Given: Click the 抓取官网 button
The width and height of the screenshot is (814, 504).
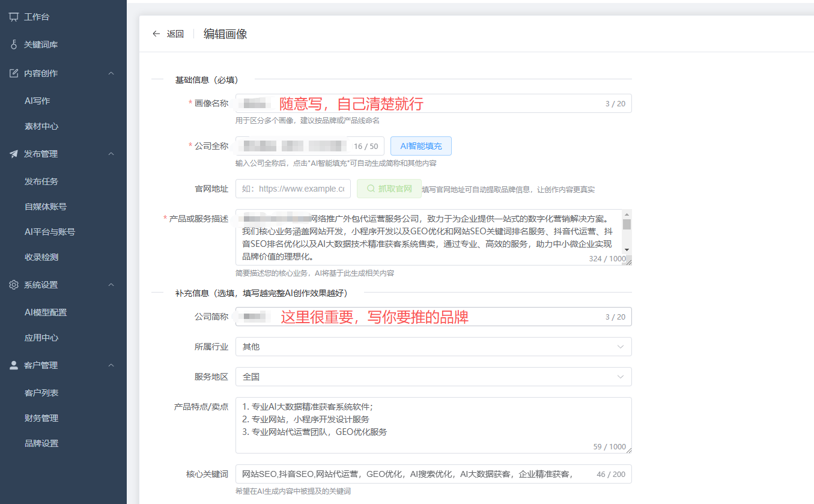Looking at the screenshot, I should (x=390, y=188).
